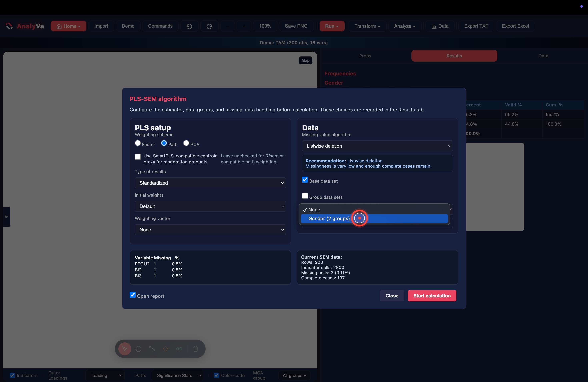The width and height of the screenshot is (588, 382).
Task: Choose the Path weighting scheme
Action: point(164,143)
